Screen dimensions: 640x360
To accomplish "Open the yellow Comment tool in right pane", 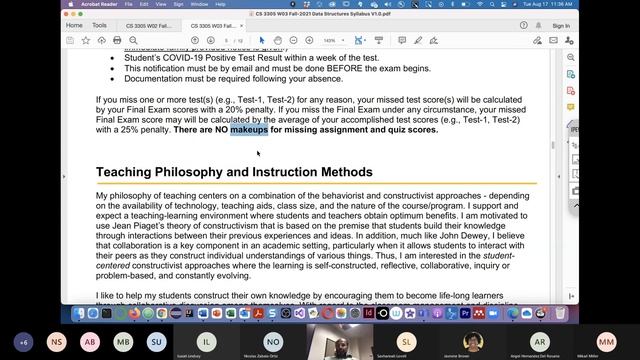I will click(x=571, y=107).
